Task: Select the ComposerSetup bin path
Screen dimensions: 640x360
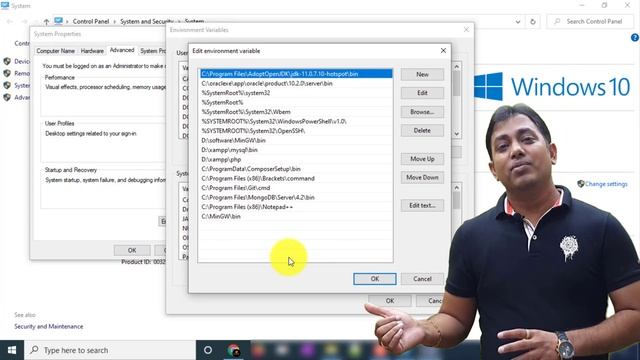Action: [x=296, y=169]
